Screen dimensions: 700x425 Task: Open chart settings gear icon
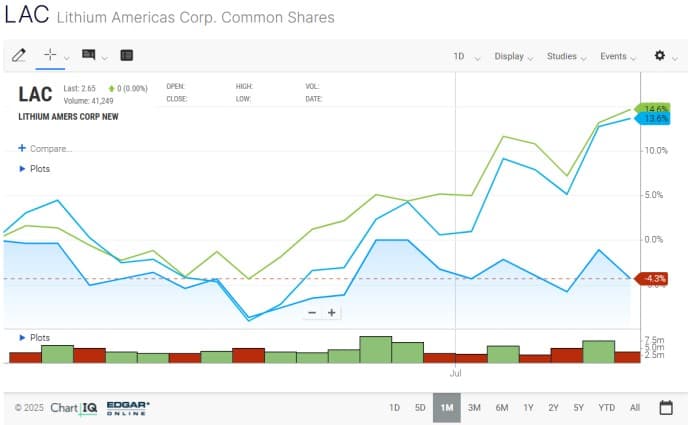660,56
